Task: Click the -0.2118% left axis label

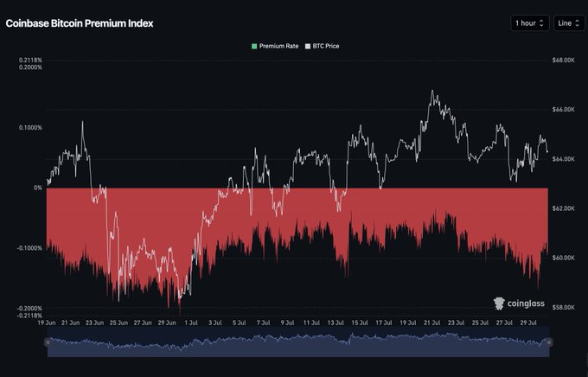Action: pyautogui.click(x=29, y=316)
